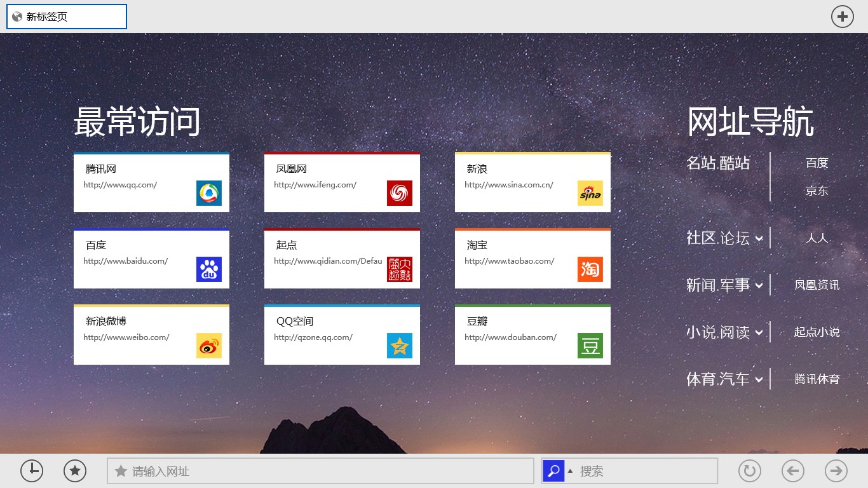Click the Douban green 豆 icon

pyautogui.click(x=590, y=346)
